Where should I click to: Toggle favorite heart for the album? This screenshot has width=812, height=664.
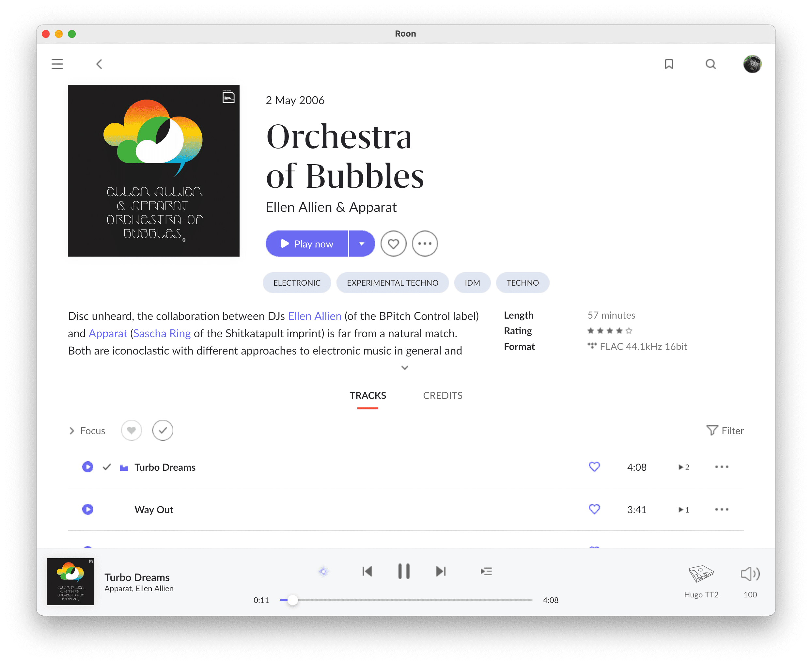pos(393,244)
